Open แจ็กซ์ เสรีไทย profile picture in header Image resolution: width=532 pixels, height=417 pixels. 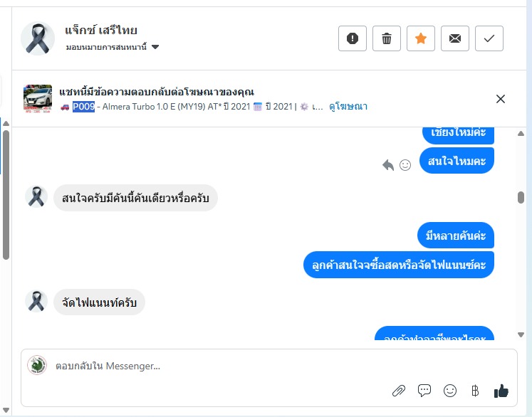pos(37,38)
